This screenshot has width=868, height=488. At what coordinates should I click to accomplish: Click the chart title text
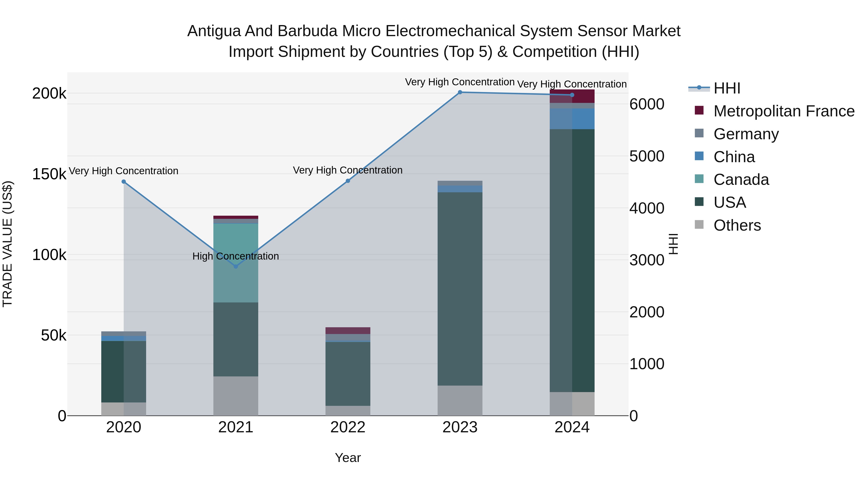point(434,41)
